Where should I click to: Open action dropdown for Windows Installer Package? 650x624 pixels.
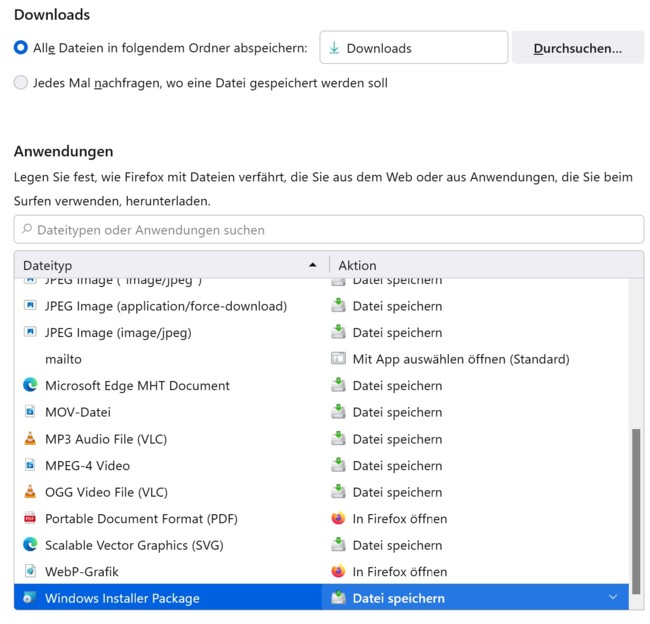pos(613,597)
